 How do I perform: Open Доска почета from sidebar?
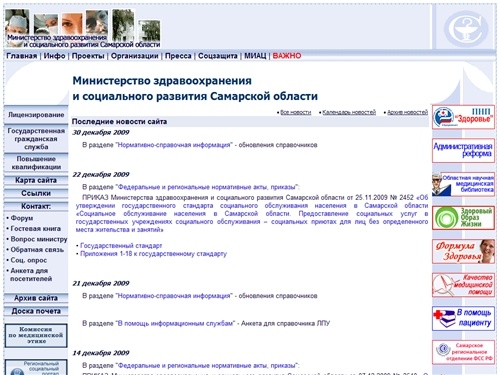point(36,311)
